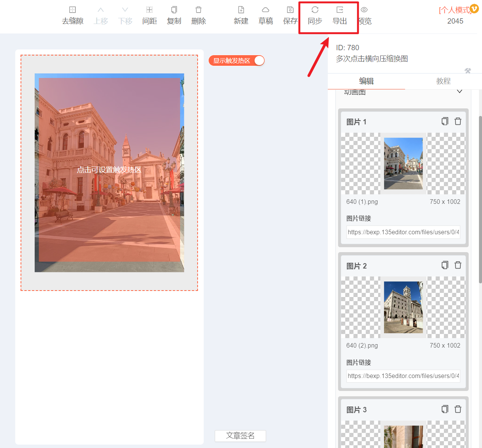Click the VIP badge icon
The width and height of the screenshot is (482, 448).
[474, 8]
